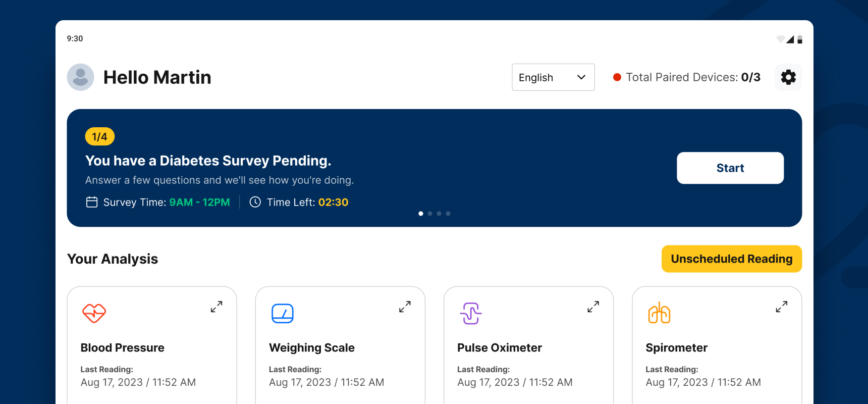
Task: Select the Blood Pressure card title
Action: coord(123,348)
